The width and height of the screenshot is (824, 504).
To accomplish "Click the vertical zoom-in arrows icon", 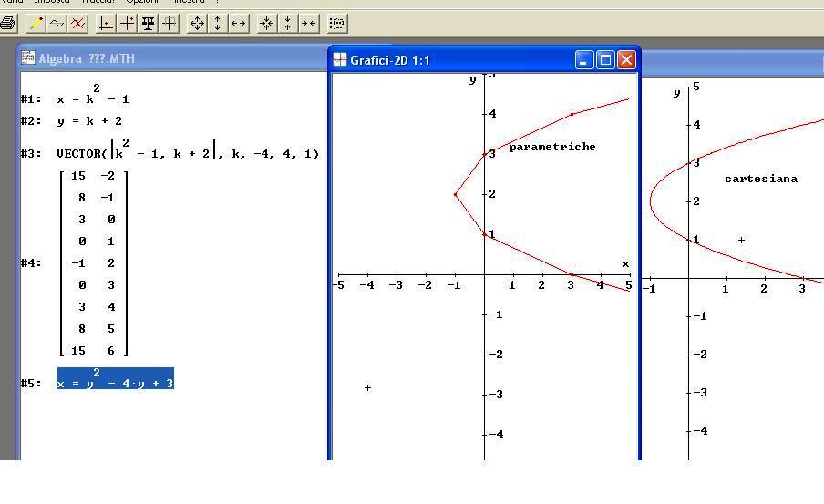I will [218, 23].
